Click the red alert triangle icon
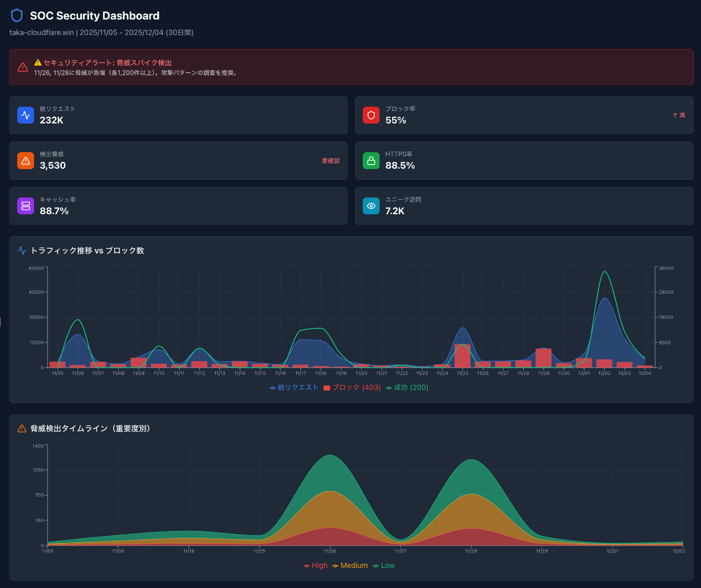Viewport: 701px width, 588px height. coord(23,67)
